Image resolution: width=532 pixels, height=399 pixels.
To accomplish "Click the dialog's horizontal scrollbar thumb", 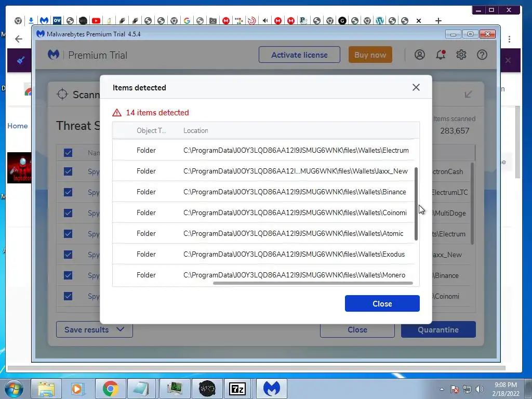I will pyautogui.click(x=313, y=283).
